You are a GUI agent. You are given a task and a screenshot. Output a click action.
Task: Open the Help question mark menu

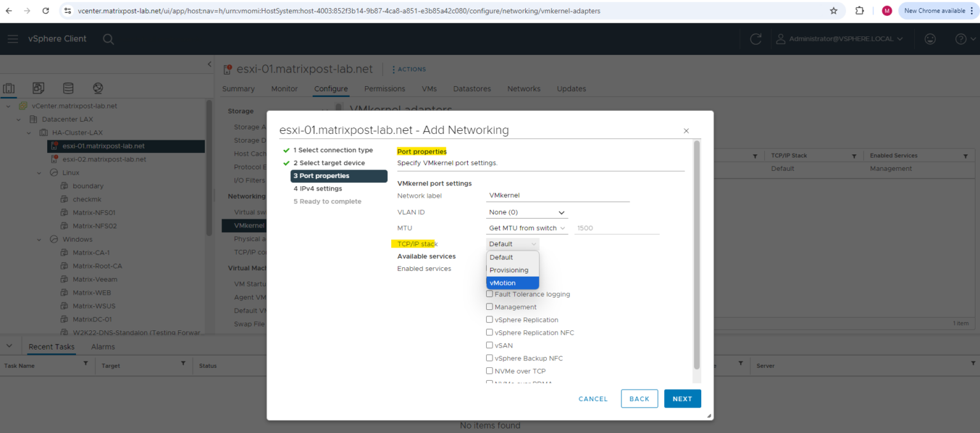click(x=961, y=38)
